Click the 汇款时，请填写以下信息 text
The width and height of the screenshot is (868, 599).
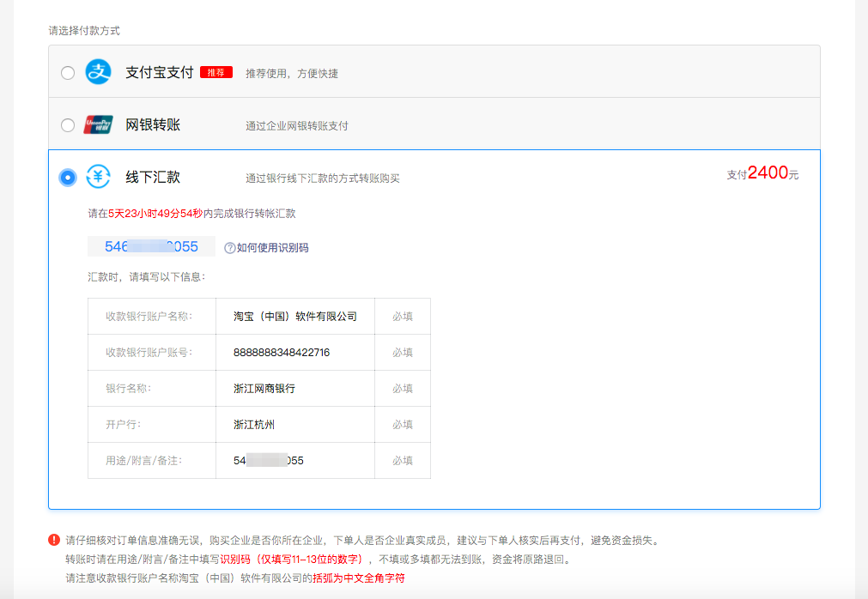tap(146, 276)
